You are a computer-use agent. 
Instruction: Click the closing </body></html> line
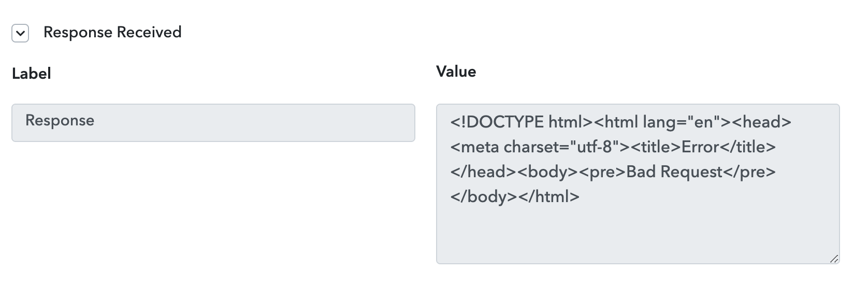(515, 196)
